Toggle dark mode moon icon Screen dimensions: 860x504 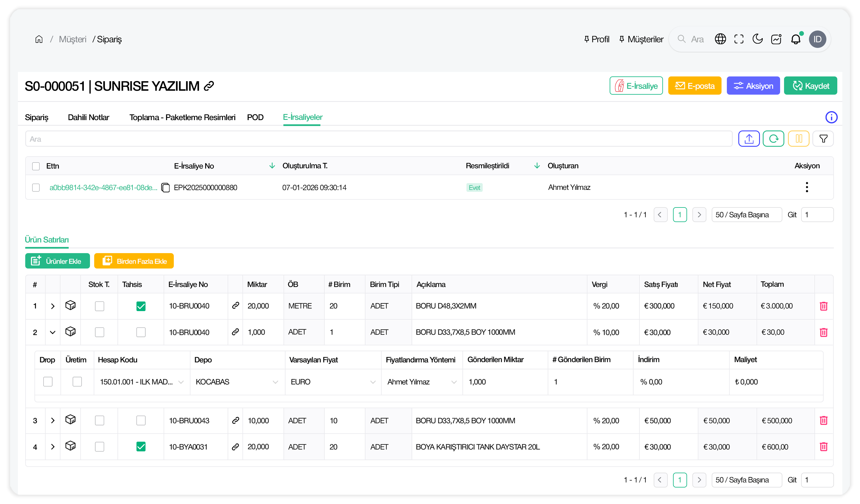click(x=757, y=39)
